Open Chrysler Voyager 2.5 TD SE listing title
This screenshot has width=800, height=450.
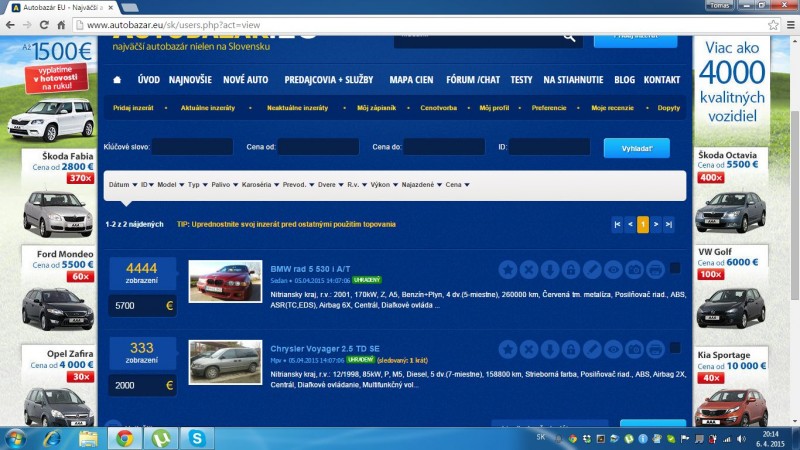[x=325, y=348]
